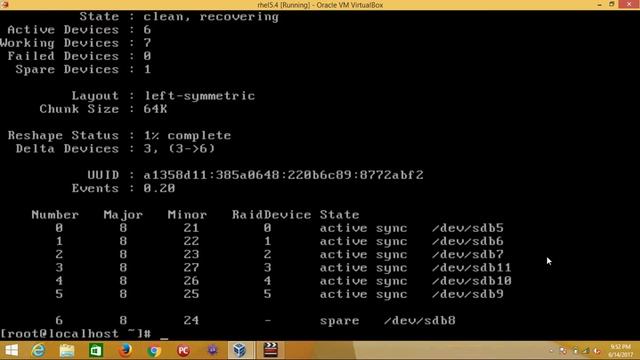The width and height of the screenshot is (640, 360).
Task: Minimize the VirtualBox window
Action: [x=599, y=4]
